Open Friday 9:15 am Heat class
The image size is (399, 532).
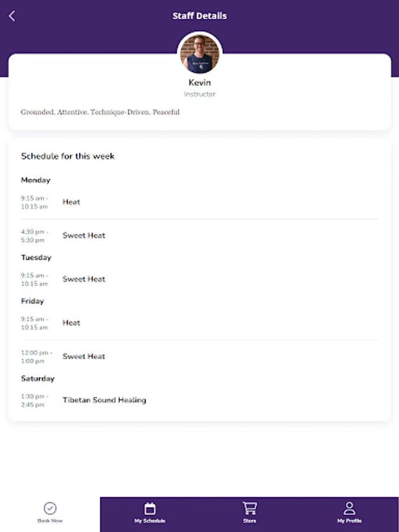tap(200, 323)
